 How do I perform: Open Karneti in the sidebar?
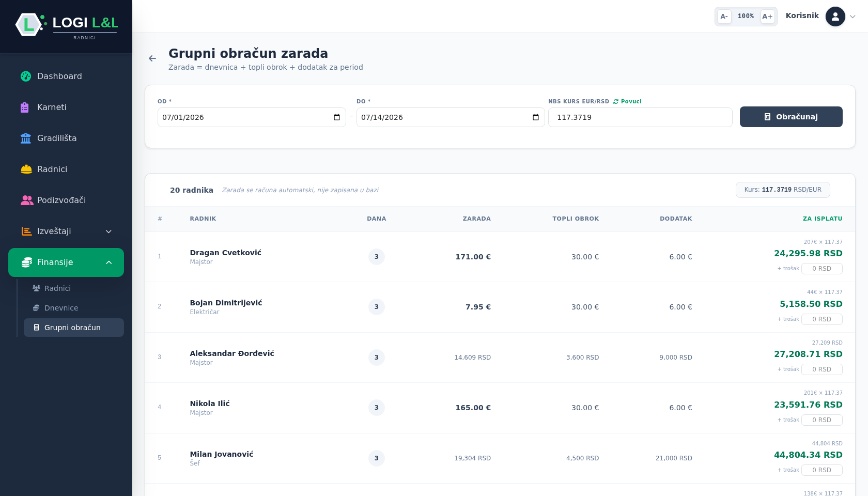pyautogui.click(x=66, y=107)
